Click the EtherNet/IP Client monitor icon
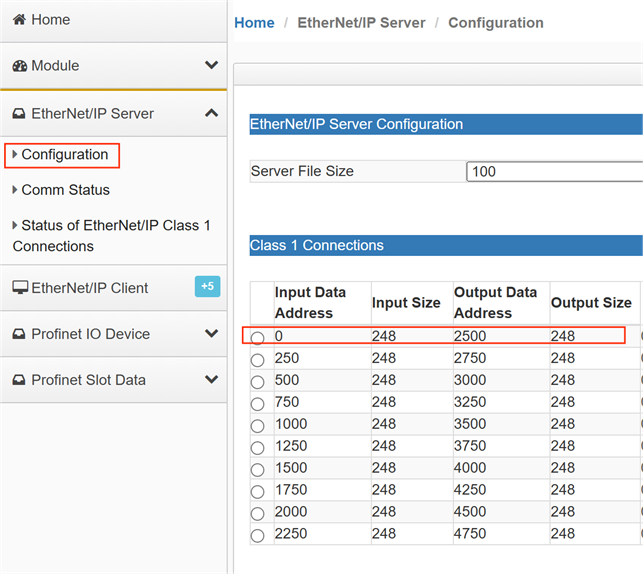The image size is (643, 574). (x=20, y=288)
